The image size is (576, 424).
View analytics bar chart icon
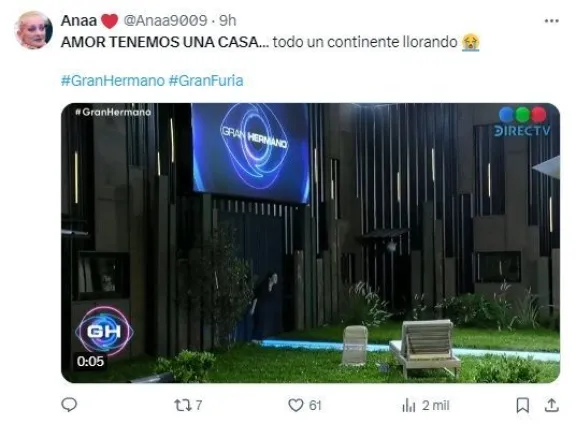409,406
